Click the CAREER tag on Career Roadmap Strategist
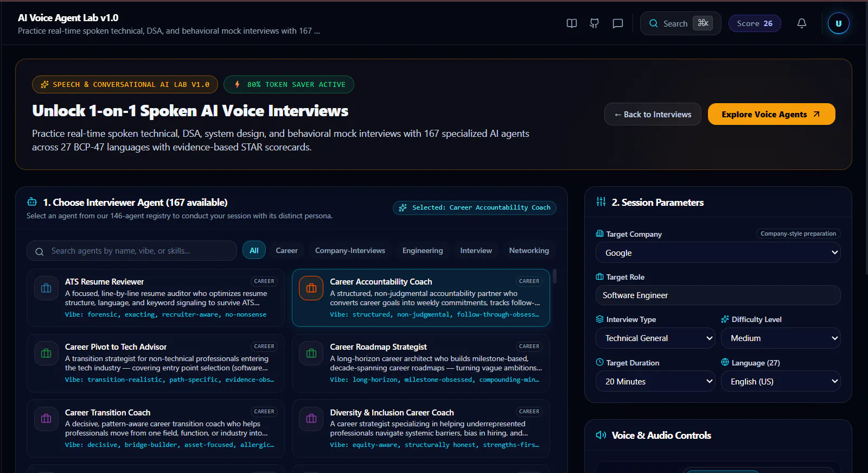Screen dimensions: 868x473 (x=529, y=346)
